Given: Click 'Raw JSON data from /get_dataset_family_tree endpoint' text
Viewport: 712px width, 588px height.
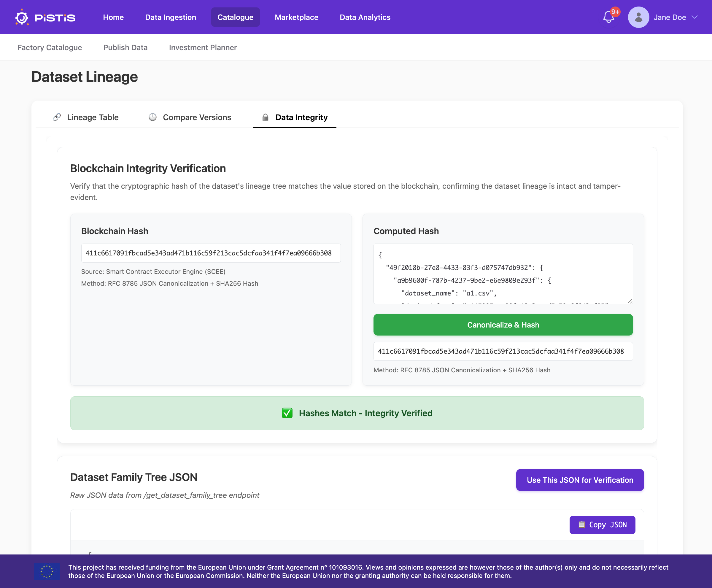Looking at the screenshot, I should [165, 495].
